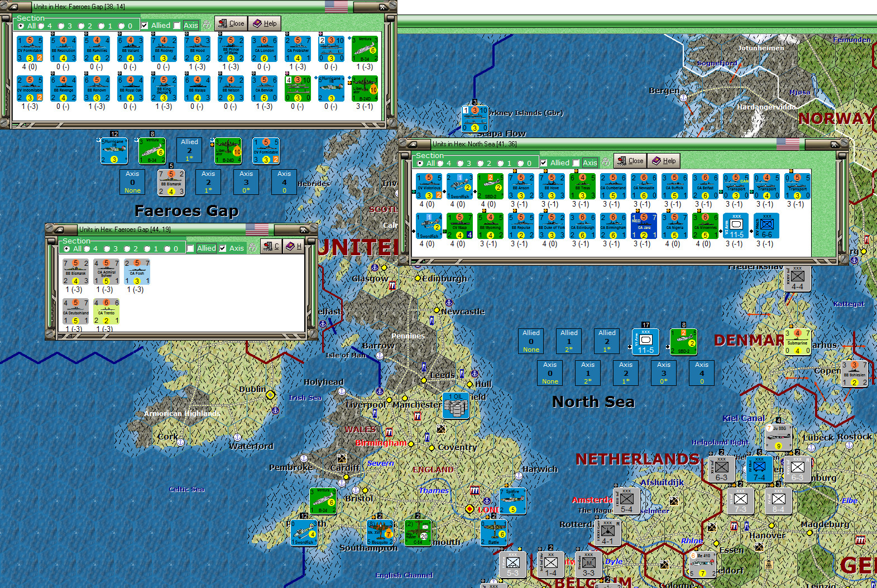Pick the CA Trento counter
Image resolution: width=877 pixels, height=588 pixels.
point(106,312)
